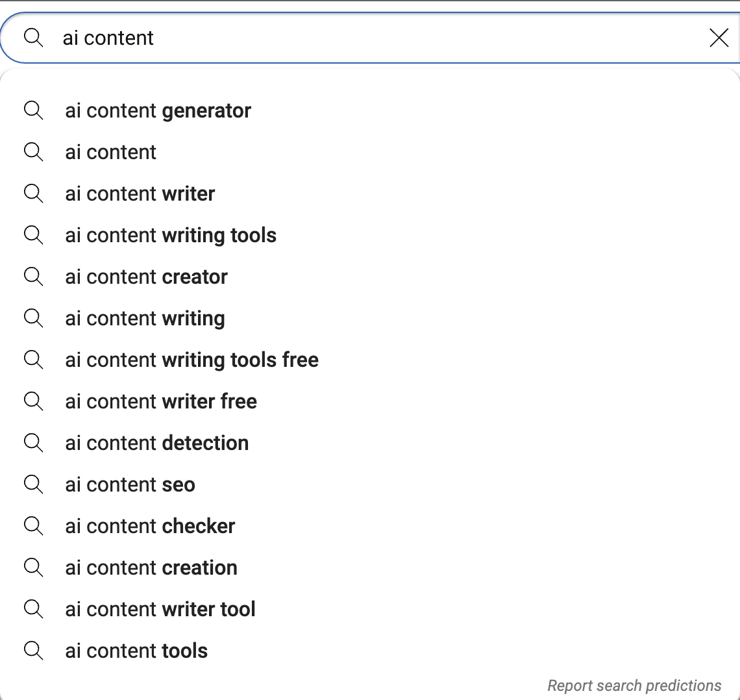The image size is (740, 700).
Task: Clear the search box with the X icon
Action: pos(719,38)
